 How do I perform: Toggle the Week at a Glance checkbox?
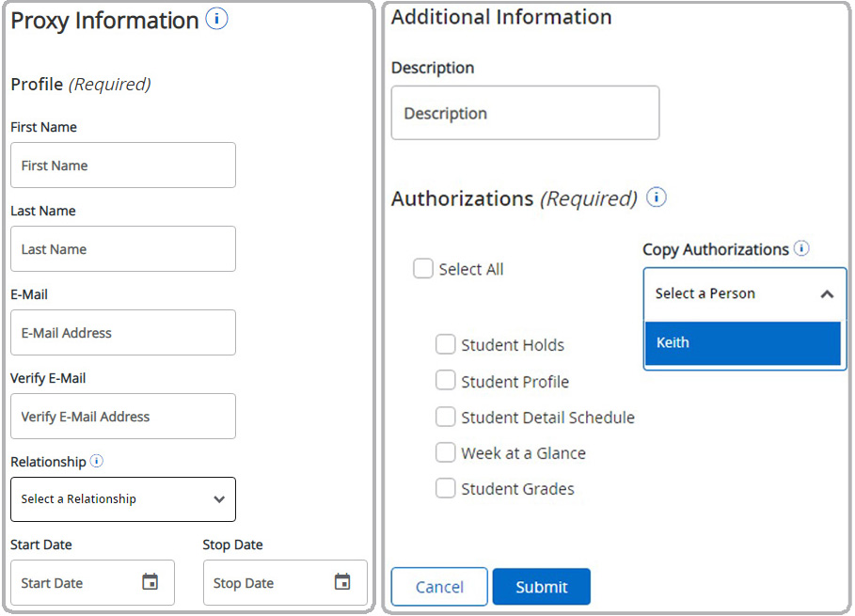click(x=445, y=452)
